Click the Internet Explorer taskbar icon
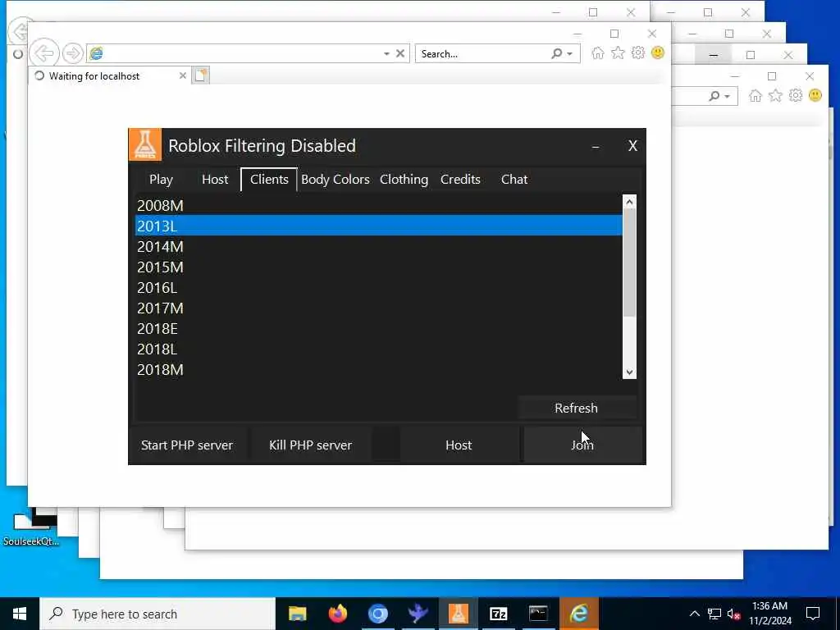Viewport: 840px width, 630px height. (x=579, y=614)
